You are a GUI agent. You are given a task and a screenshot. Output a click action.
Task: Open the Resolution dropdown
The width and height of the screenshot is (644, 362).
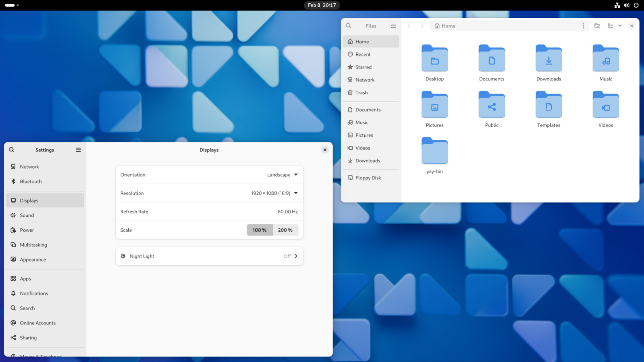(274, 193)
